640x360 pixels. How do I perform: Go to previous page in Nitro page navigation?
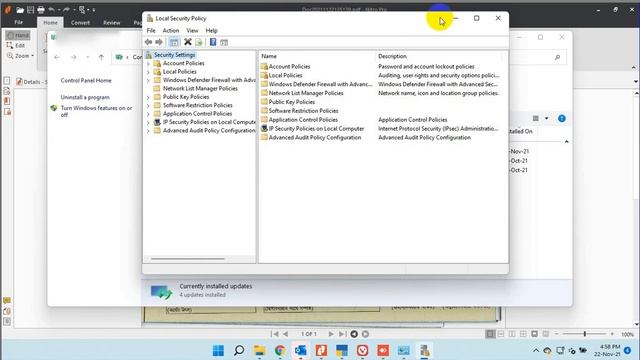(x=286, y=334)
